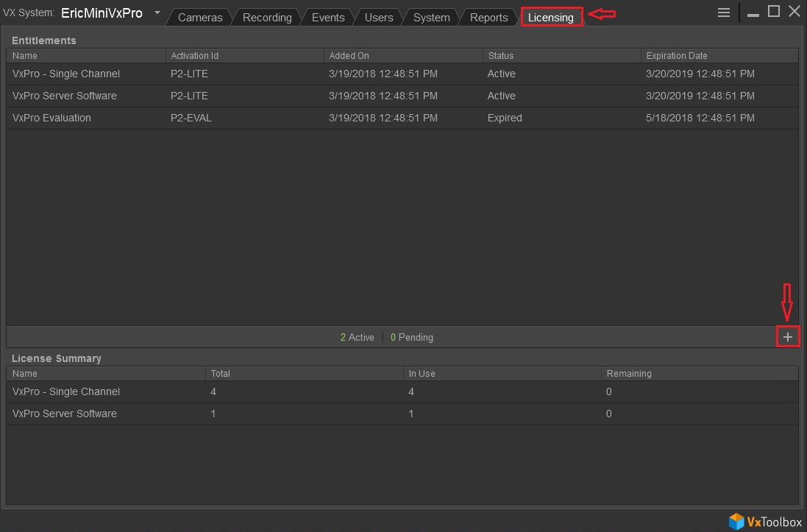Viewport: 807px width, 532px height.
Task: Sort License Summary by Total column
Action: (x=304, y=373)
